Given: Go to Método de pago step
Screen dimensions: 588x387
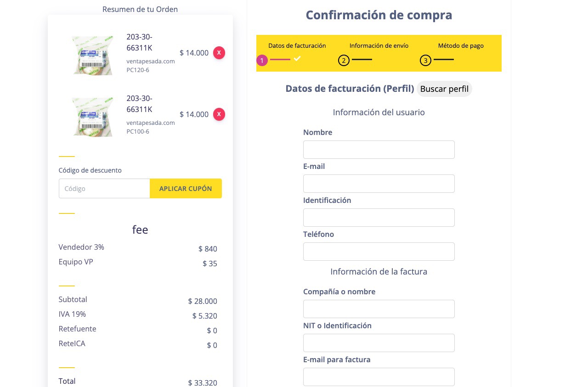Looking at the screenshot, I should 460,46.
